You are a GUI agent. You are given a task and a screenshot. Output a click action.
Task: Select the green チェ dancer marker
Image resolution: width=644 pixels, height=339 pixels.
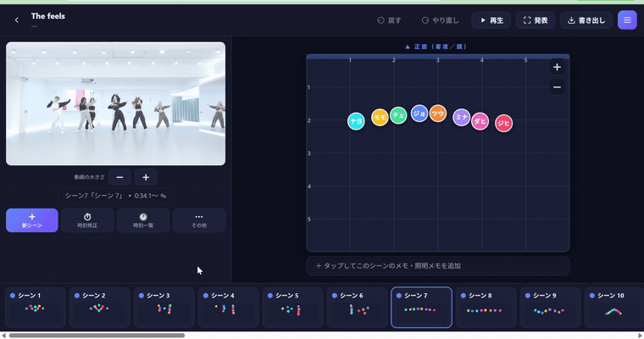click(x=398, y=115)
